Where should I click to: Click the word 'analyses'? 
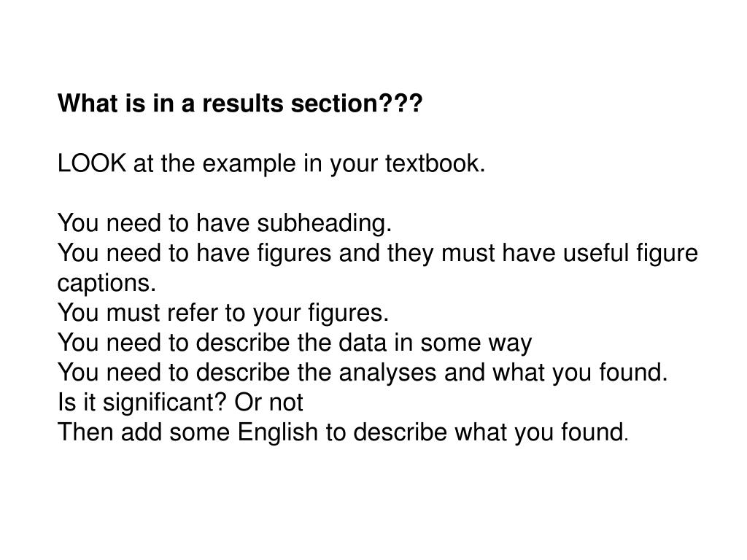pos(387,373)
